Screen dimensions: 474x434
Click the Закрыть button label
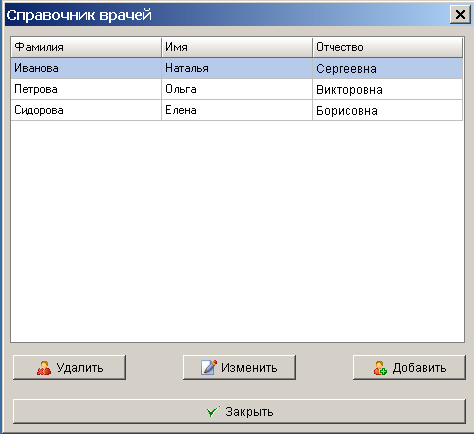tap(249, 412)
